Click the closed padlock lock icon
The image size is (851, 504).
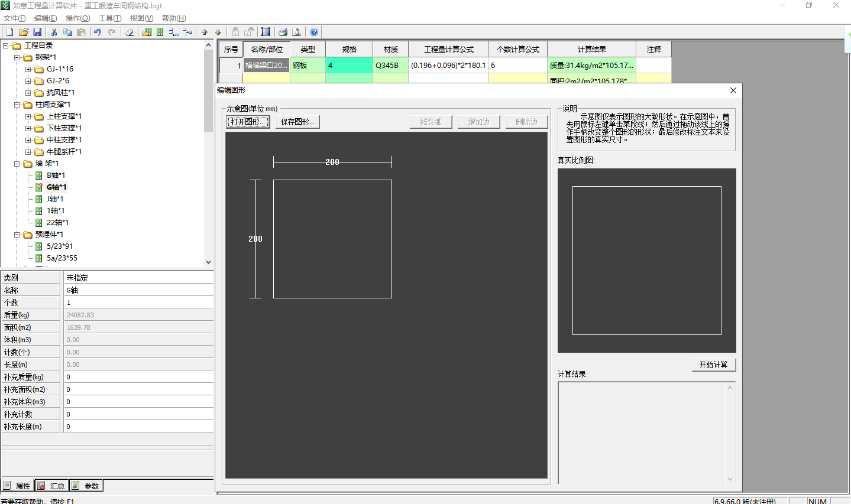pos(235,32)
